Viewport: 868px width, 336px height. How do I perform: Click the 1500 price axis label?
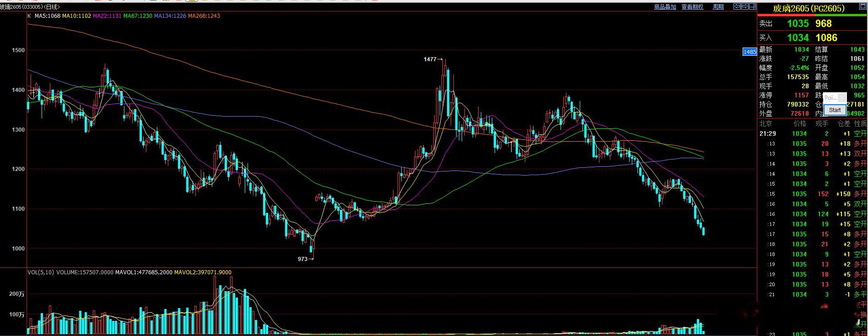19,50
